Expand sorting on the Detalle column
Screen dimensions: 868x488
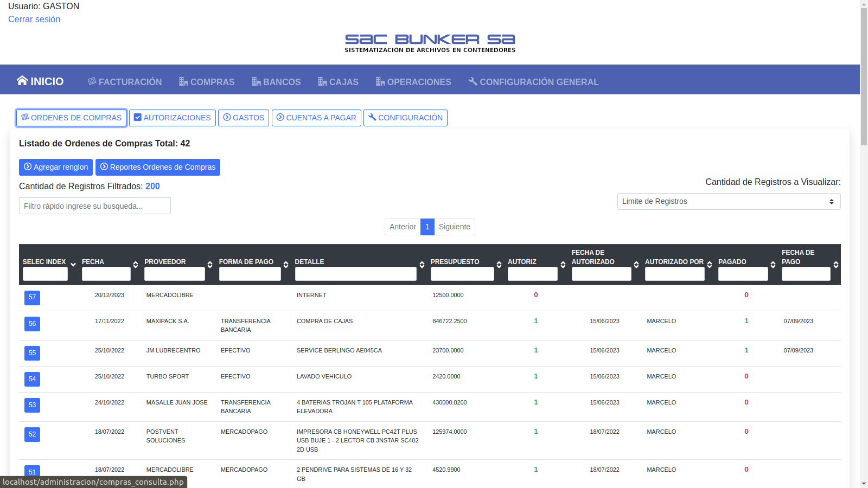(422, 265)
